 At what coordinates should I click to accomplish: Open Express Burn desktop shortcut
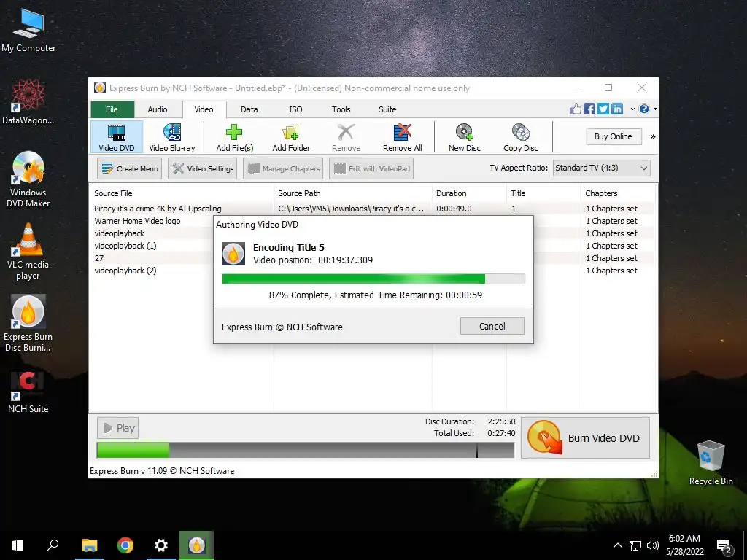pos(28,324)
